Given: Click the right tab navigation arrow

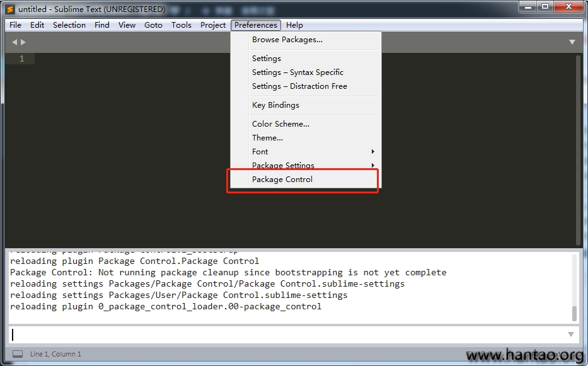Looking at the screenshot, I should click(x=24, y=42).
